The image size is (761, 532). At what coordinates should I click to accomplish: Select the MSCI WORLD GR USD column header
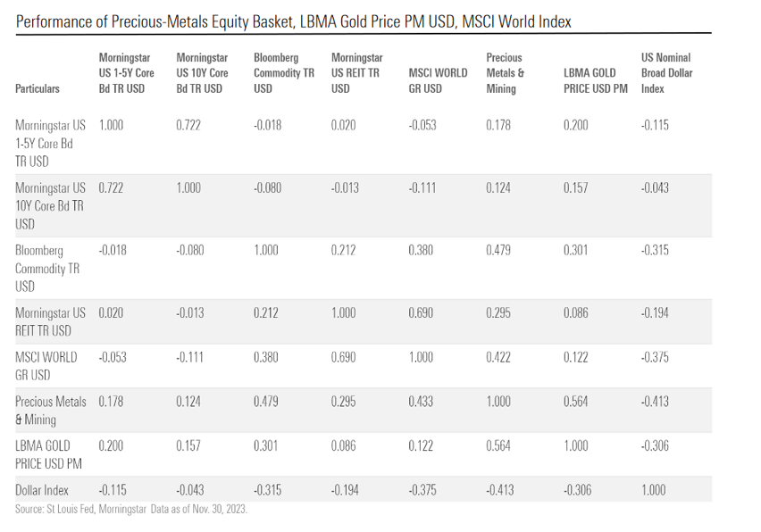coord(438,81)
